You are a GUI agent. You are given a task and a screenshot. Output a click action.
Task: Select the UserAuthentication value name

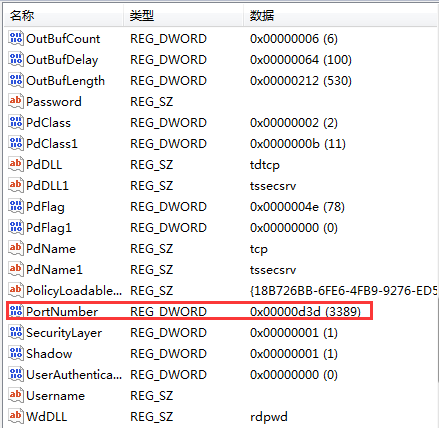tap(74, 375)
